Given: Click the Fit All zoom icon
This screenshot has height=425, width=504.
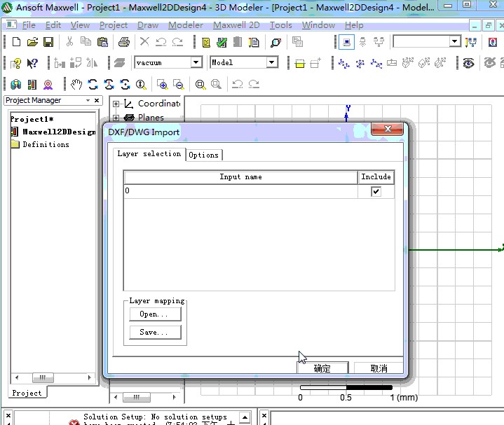Looking at the screenshot, I should pos(200,85).
